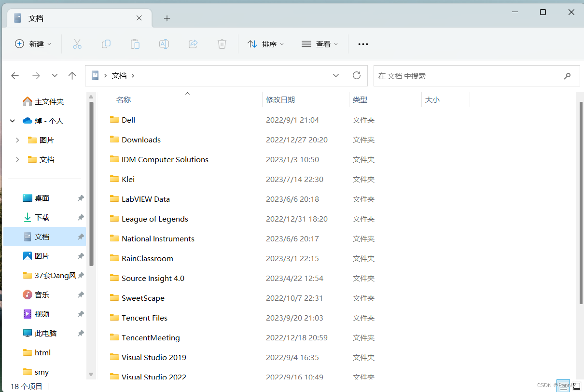Click the search magnifier icon
Screen dimensions: 584x392
pyautogui.click(x=568, y=76)
